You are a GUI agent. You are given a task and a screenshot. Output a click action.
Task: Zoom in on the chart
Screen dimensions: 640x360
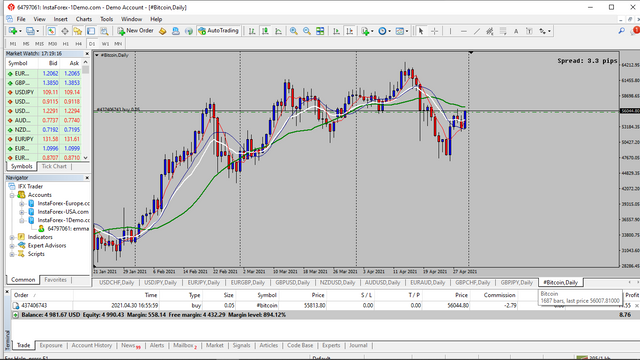point(293,31)
